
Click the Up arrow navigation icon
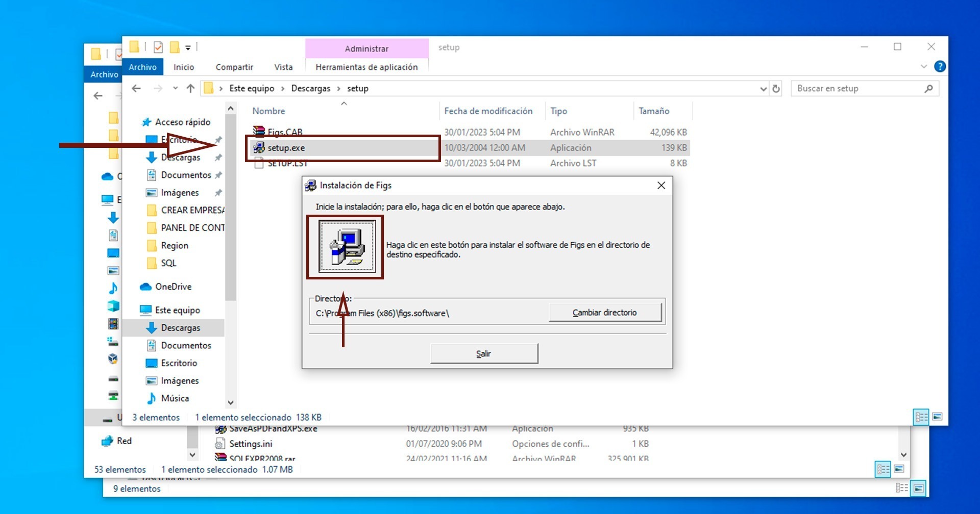190,89
